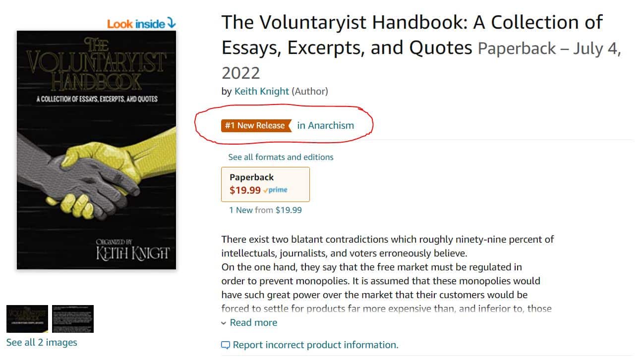Click the #1 New Release badge
The image size is (644, 363).
click(255, 125)
